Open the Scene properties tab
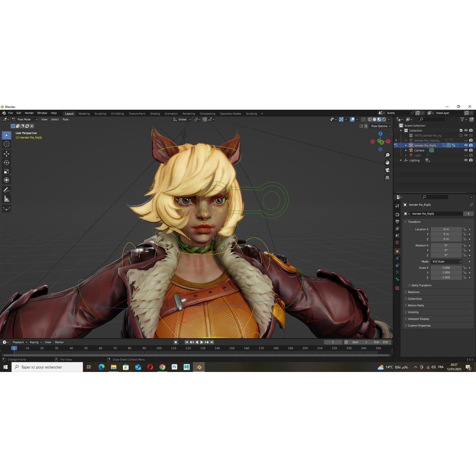Image resolution: width=476 pixels, height=476 pixels. point(398,235)
